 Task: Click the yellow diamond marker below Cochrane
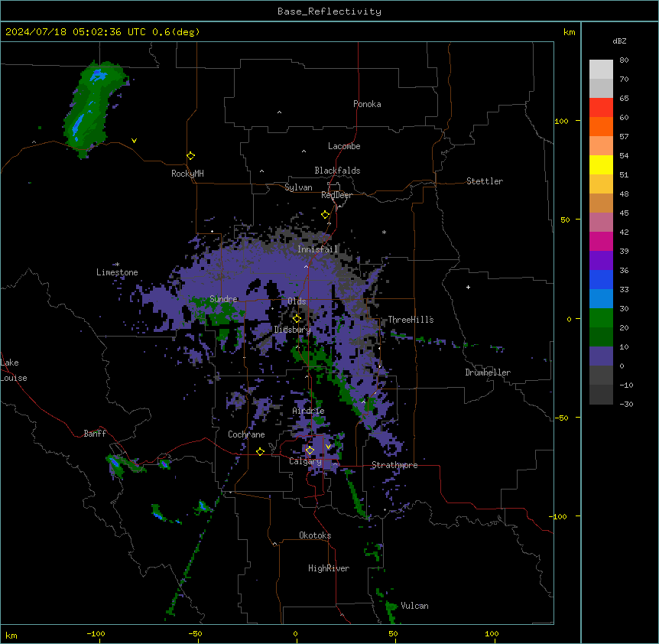pyautogui.click(x=260, y=451)
